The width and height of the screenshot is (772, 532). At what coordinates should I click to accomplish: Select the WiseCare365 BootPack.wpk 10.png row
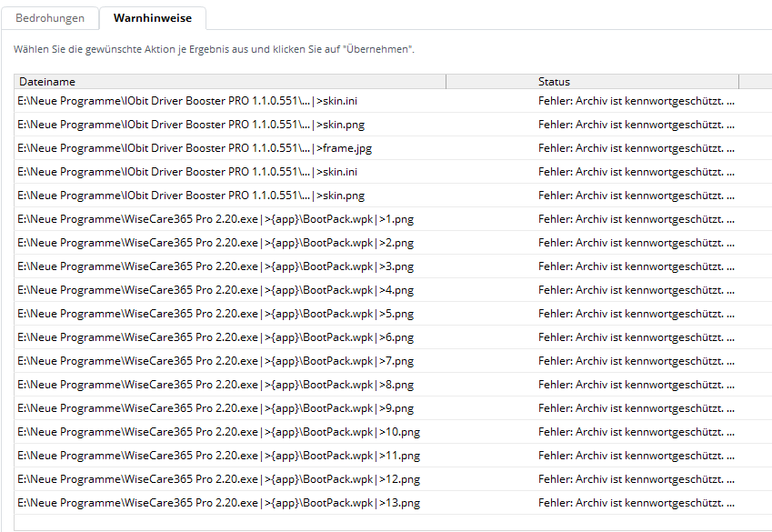click(x=393, y=432)
